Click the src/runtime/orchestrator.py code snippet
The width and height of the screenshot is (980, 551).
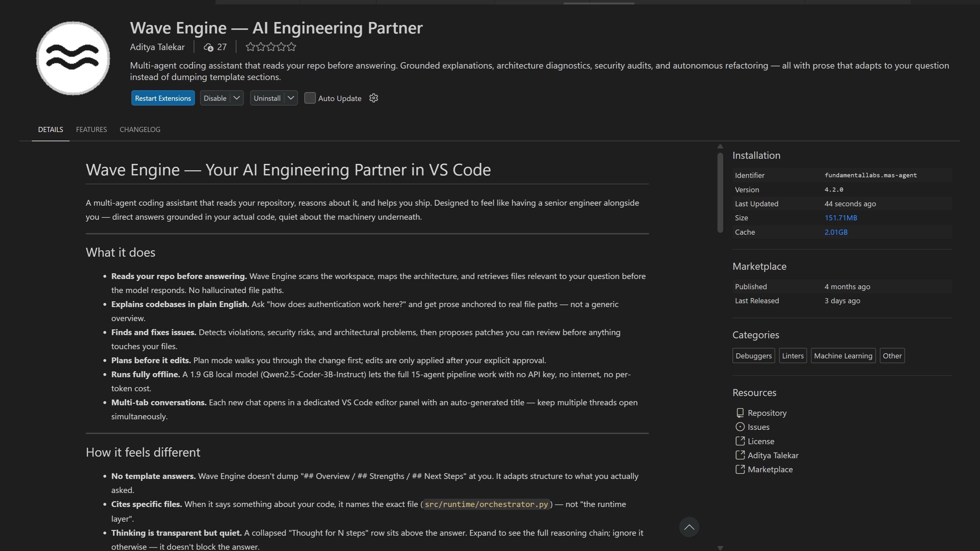486,504
